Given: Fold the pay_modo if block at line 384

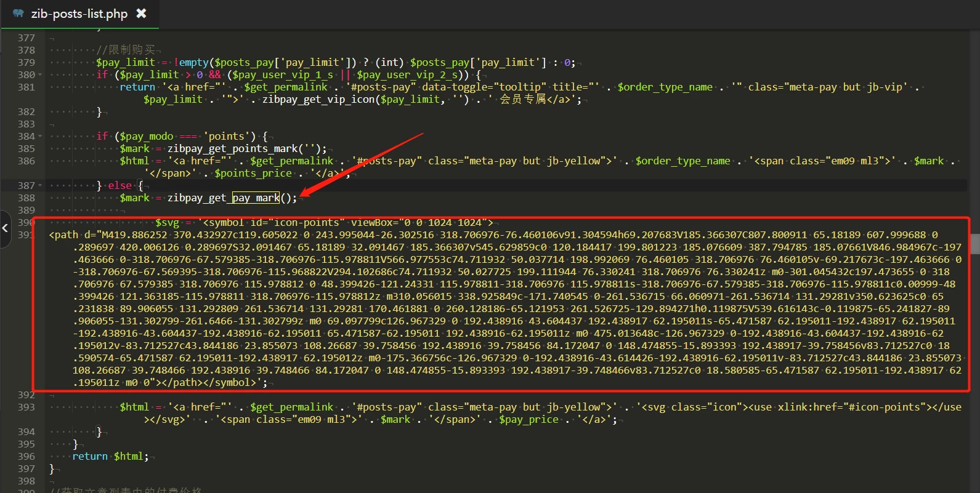Looking at the screenshot, I should 41,137.
